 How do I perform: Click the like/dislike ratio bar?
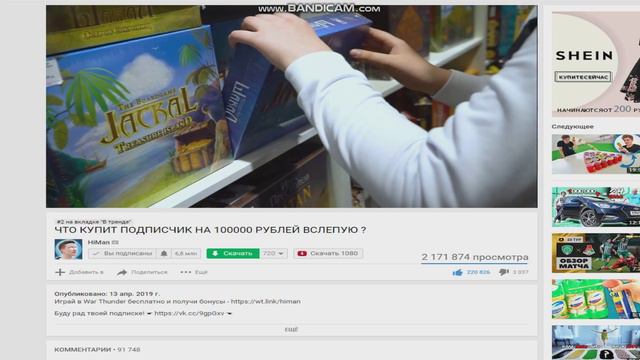(x=475, y=264)
